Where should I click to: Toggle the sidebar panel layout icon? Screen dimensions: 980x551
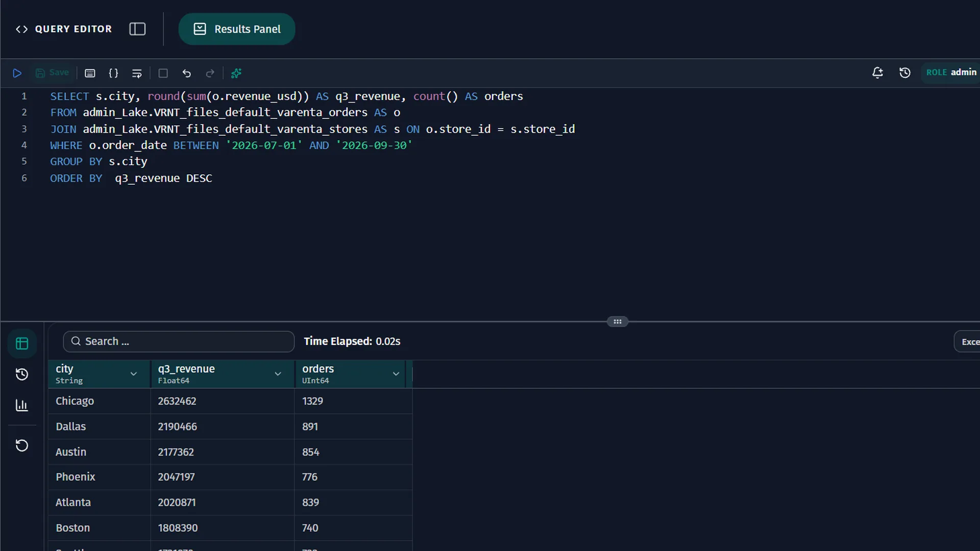click(137, 29)
